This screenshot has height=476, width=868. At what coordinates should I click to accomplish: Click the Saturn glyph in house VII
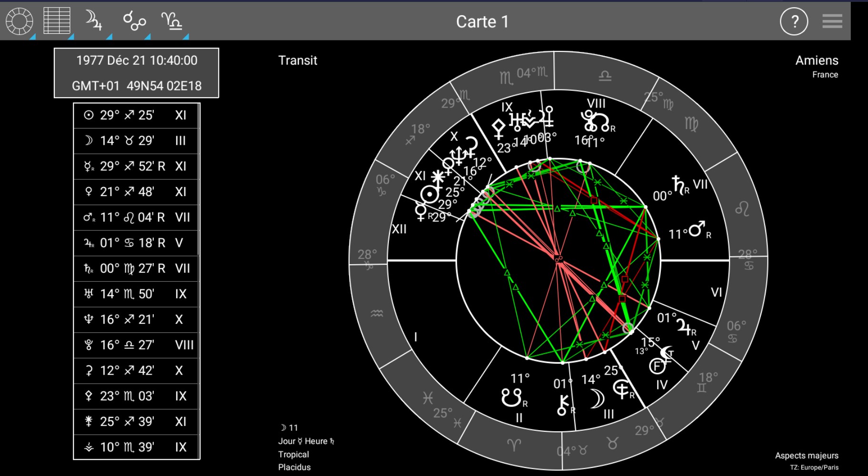coord(679,185)
